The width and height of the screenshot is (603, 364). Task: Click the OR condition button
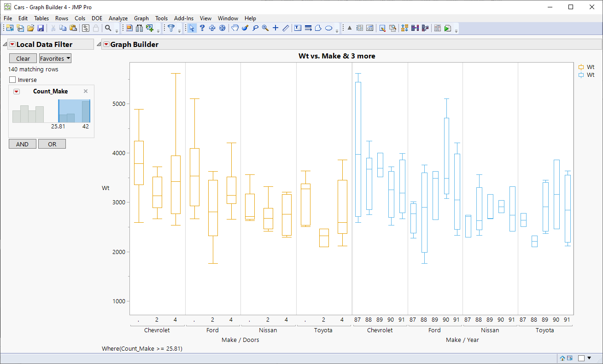click(x=52, y=144)
